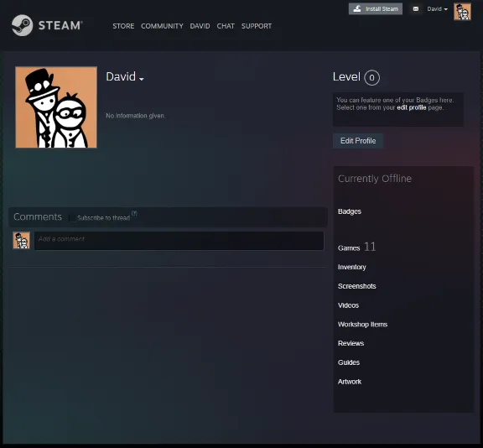
Task: Click the games count 11
Action: [370, 247]
